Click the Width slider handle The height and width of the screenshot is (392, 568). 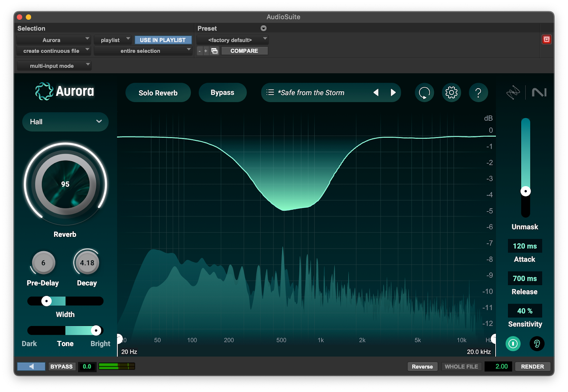click(x=47, y=301)
